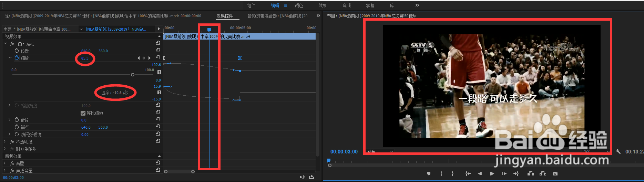
Task: Open the 编辑 workspace tab
Action: 275,6
